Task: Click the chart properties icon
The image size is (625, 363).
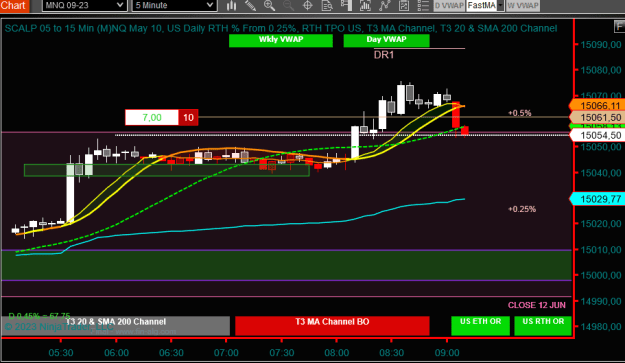Action: pyautogui.click(x=403, y=5)
